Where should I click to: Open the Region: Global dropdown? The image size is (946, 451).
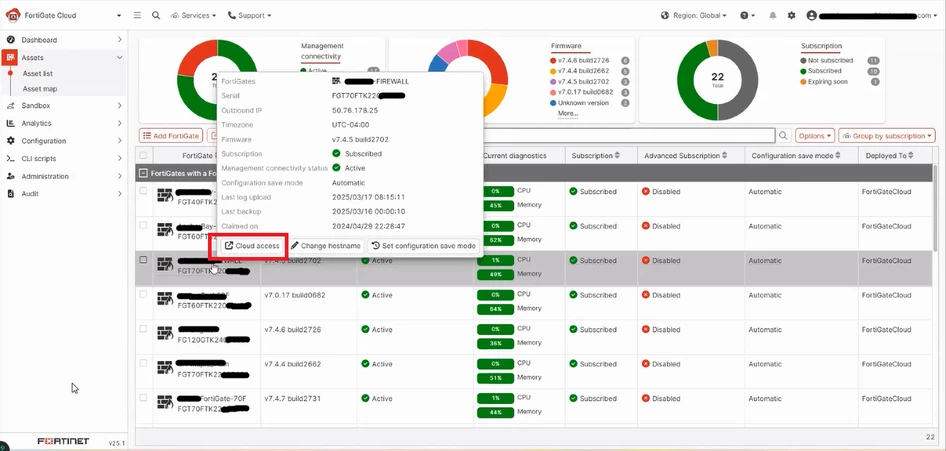(694, 16)
